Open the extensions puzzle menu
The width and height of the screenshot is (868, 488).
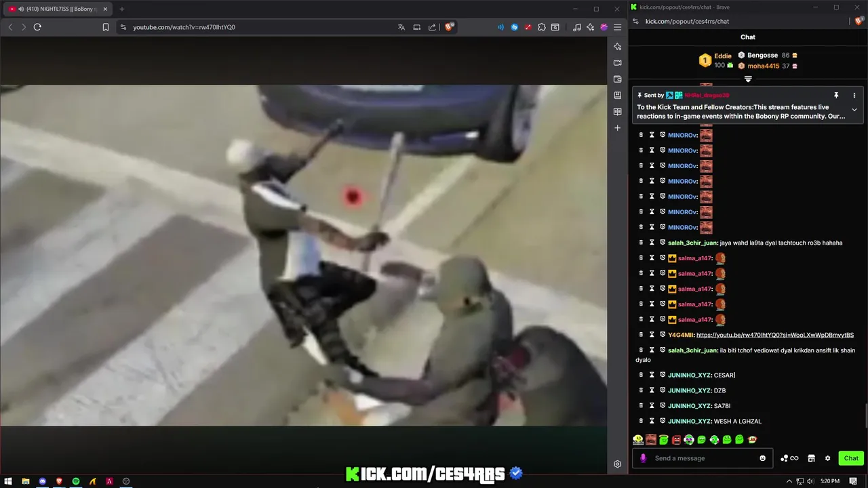pyautogui.click(x=542, y=27)
